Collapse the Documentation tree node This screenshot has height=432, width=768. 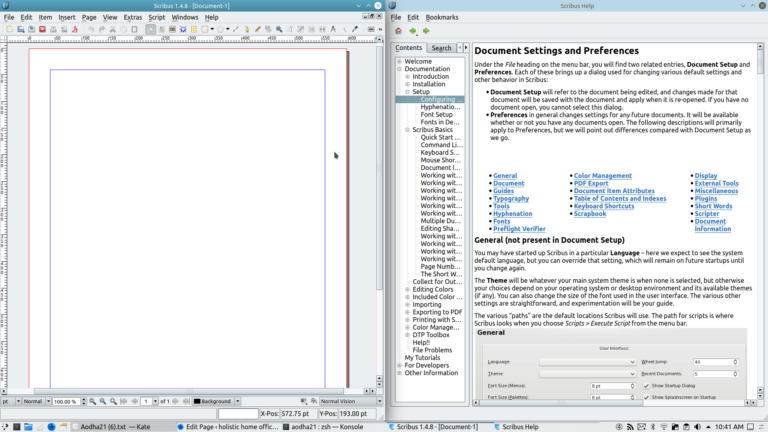click(400, 69)
